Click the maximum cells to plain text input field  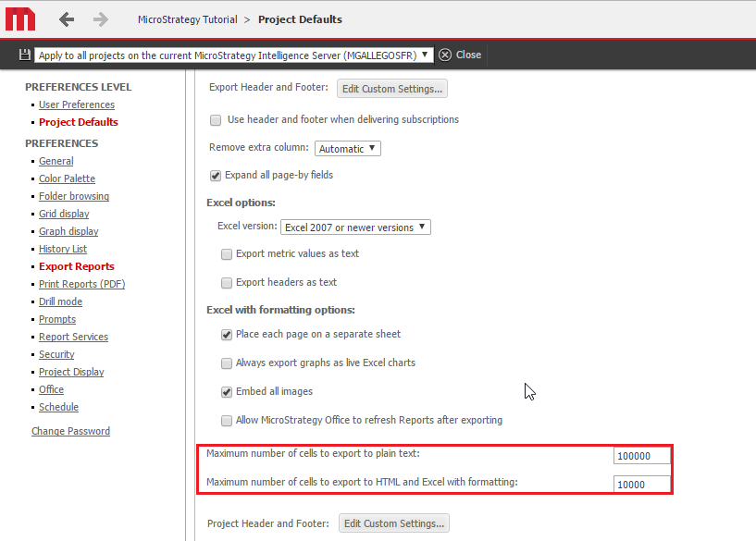(641, 455)
